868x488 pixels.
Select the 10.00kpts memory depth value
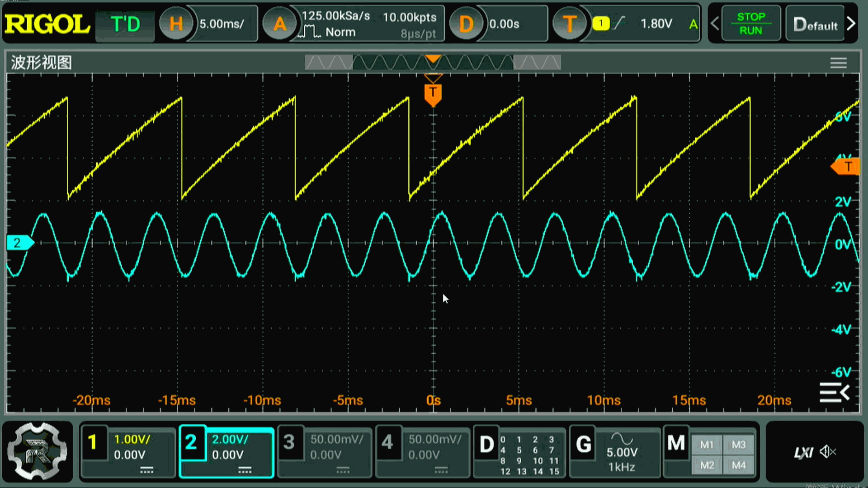[410, 17]
